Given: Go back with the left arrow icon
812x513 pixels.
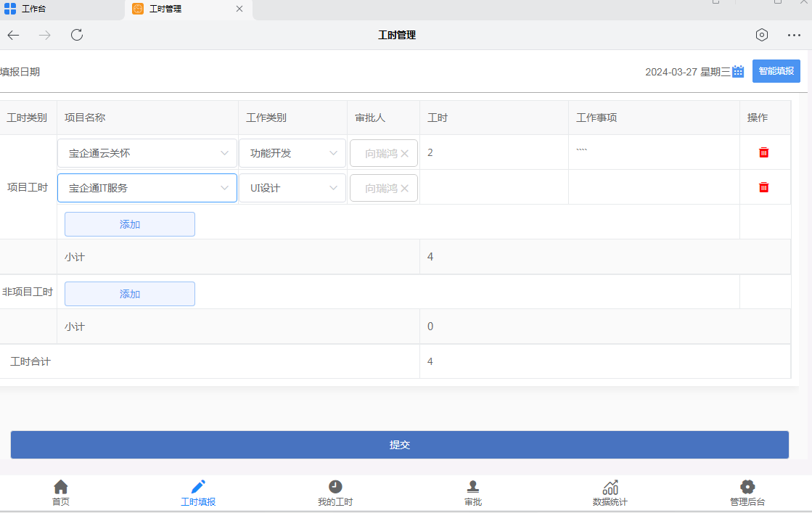Looking at the screenshot, I should click(x=14, y=36).
